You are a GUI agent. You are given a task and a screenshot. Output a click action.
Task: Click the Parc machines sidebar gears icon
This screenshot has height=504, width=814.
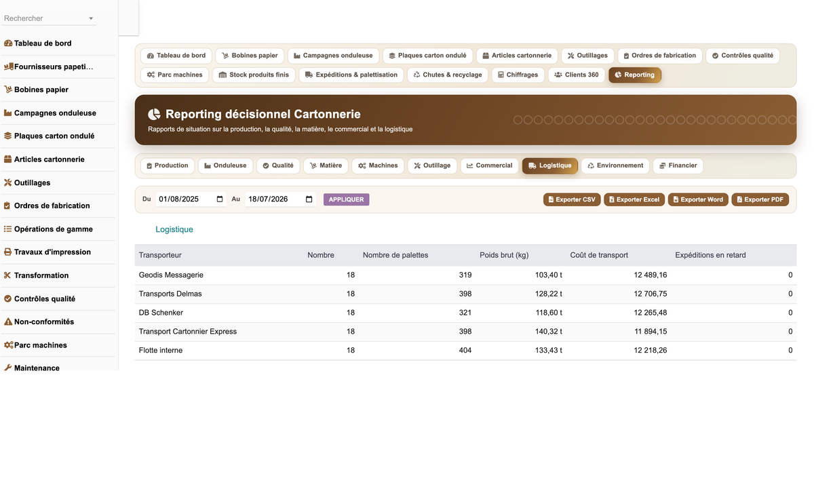point(9,345)
